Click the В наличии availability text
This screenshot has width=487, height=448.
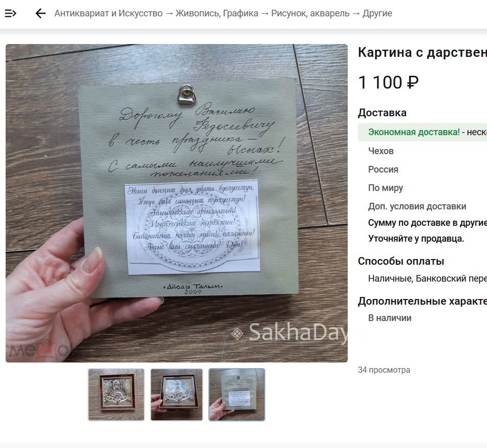click(x=390, y=318)
